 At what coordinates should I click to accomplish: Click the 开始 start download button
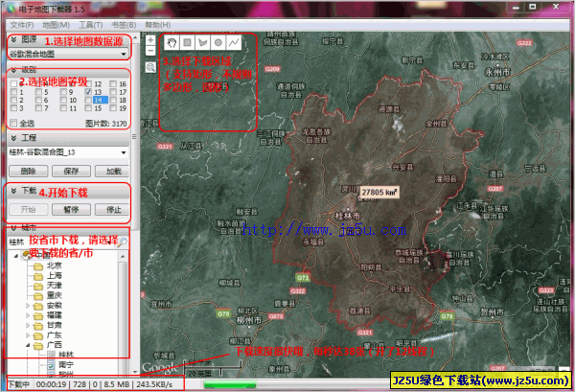click(28, 209)
